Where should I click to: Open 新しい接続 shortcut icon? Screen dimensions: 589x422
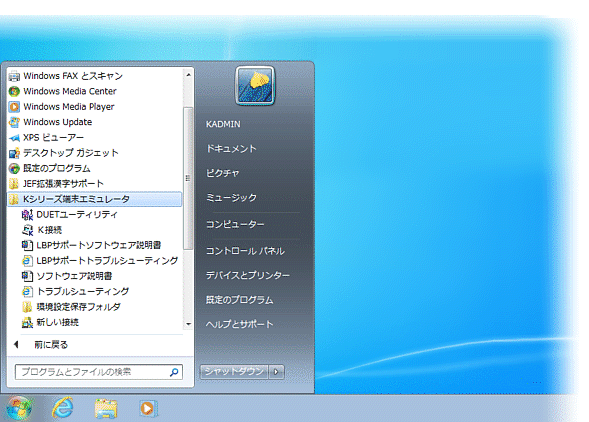click(27, 322)
